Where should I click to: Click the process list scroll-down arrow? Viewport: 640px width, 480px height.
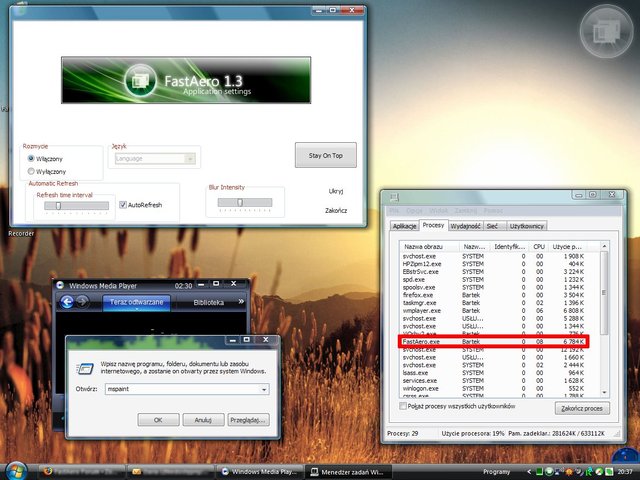point(604,392)
